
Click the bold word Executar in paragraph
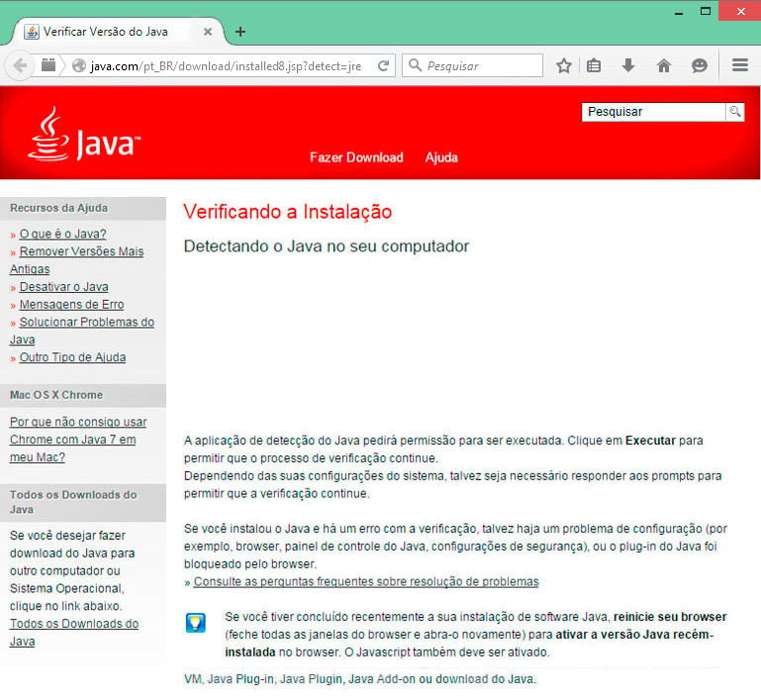tap(650, 441)
